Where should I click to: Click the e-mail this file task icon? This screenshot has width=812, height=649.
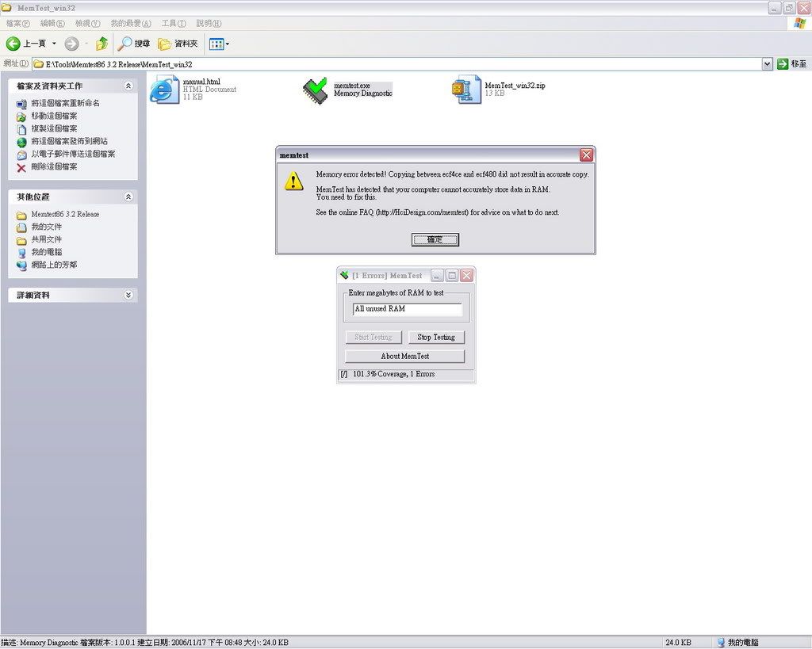coord(21,155)
